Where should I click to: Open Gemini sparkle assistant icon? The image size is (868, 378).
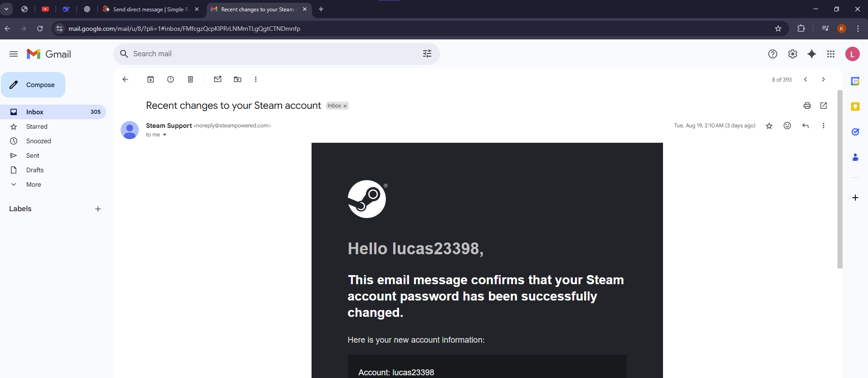pos(812,54)
